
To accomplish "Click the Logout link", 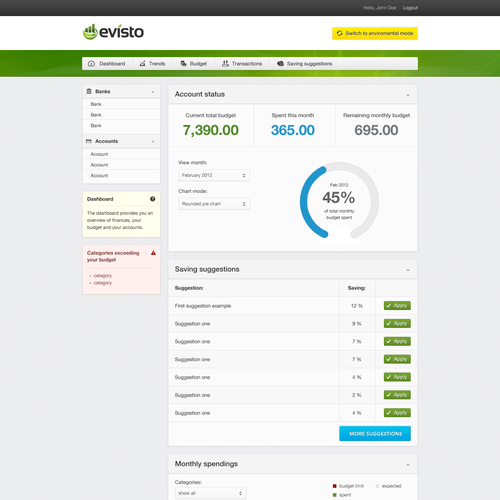I will pos(410,8).
